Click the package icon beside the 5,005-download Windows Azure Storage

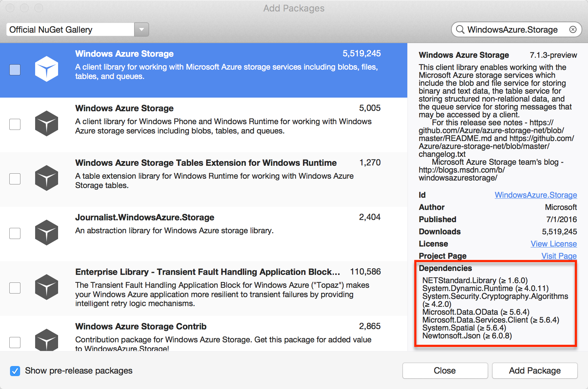(47, 123)
